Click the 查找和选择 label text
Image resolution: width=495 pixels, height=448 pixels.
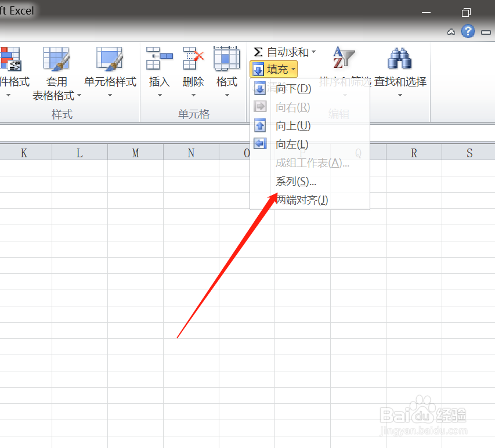tap(400, 82)
